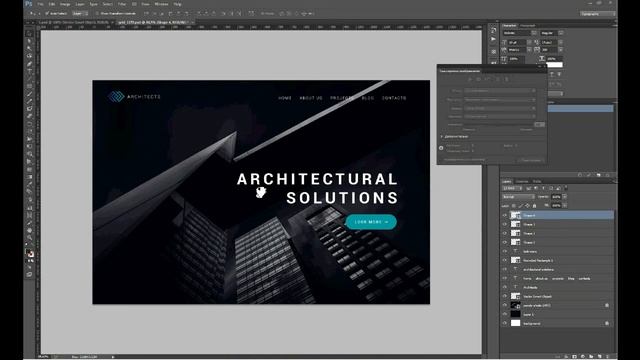Click Lock position icon in Layers panel
The height and width of the screenshot is (360, 640).
coord(527,206)
